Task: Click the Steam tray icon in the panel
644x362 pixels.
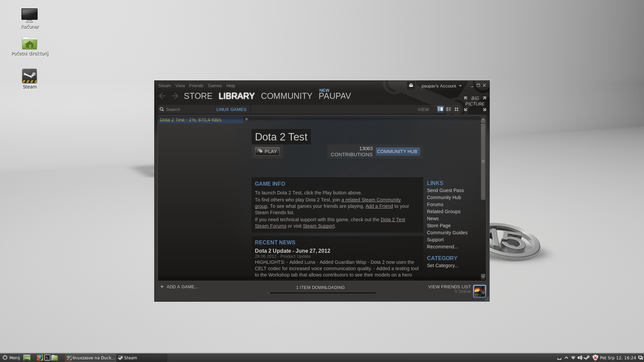Action: click(x=587, y=358)
